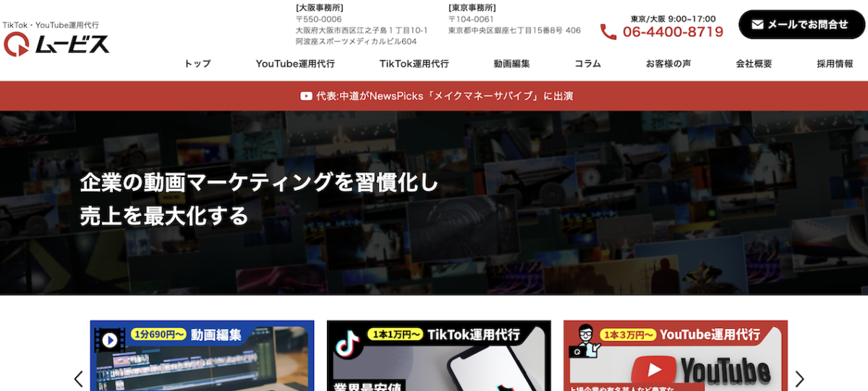The image size is (868, 391).
Task: Click the YouTube icon in red banner
Action: (306, 96)
